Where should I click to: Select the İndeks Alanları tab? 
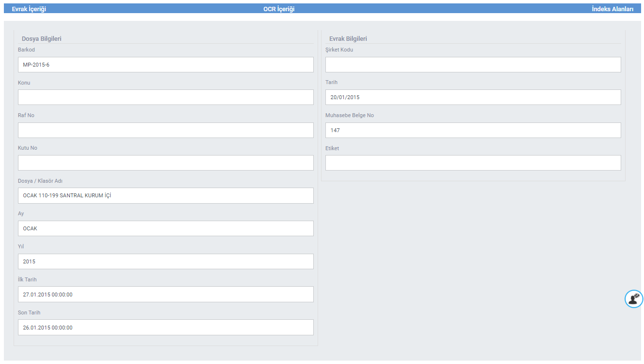coord(612,9)
